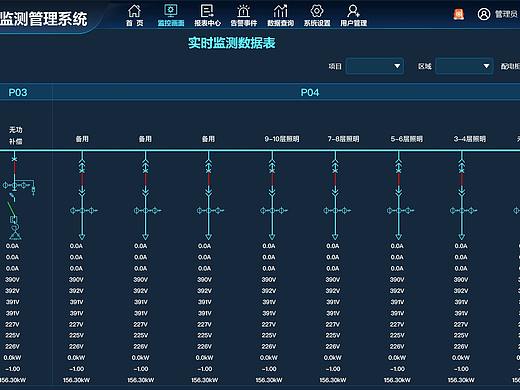Image resolution: width=520 pixels, height=390 pixels.
Task: Click the red switch under 无功补偿
Action: [x=14, y=167]
